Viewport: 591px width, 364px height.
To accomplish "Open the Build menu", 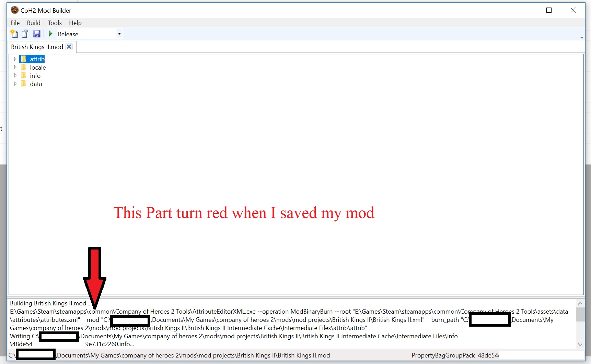I will (x=34, y=23).
